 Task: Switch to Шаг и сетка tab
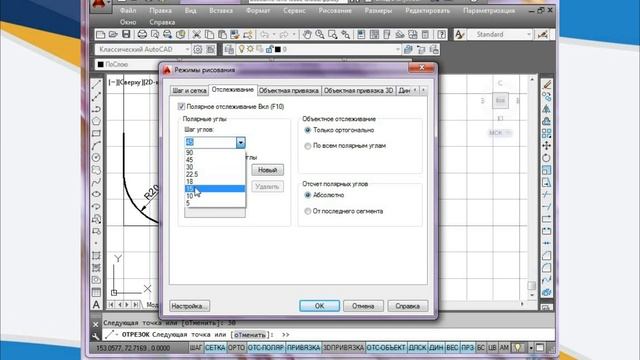pos(189,91)
